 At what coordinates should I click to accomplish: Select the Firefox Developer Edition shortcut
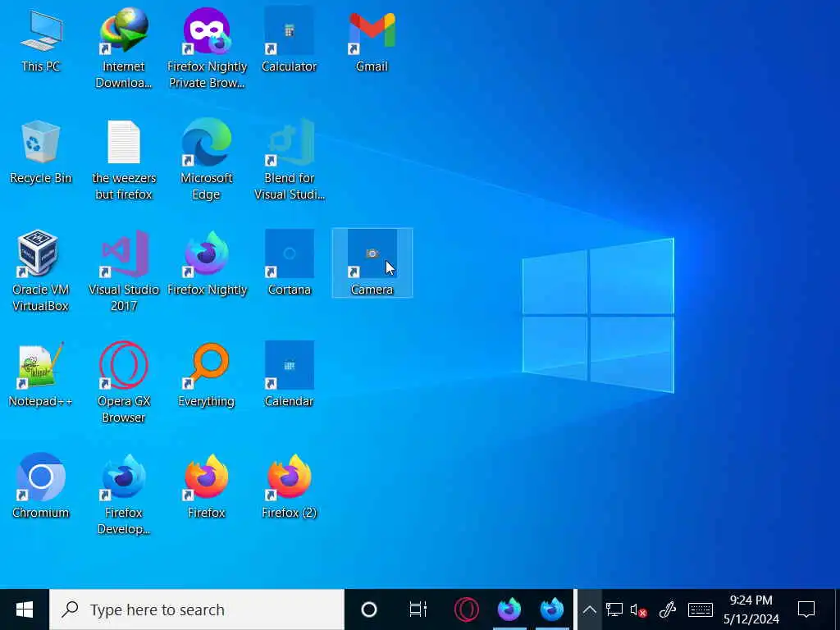[x=124, y=494]
